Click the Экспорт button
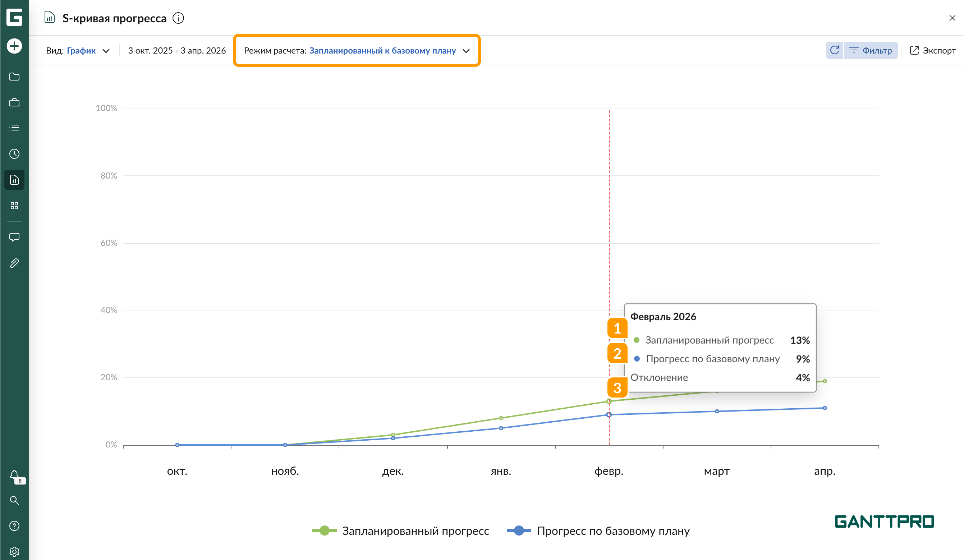Viewport: 964px width, 560px height. pyautogui.click(x=932, y=50)
